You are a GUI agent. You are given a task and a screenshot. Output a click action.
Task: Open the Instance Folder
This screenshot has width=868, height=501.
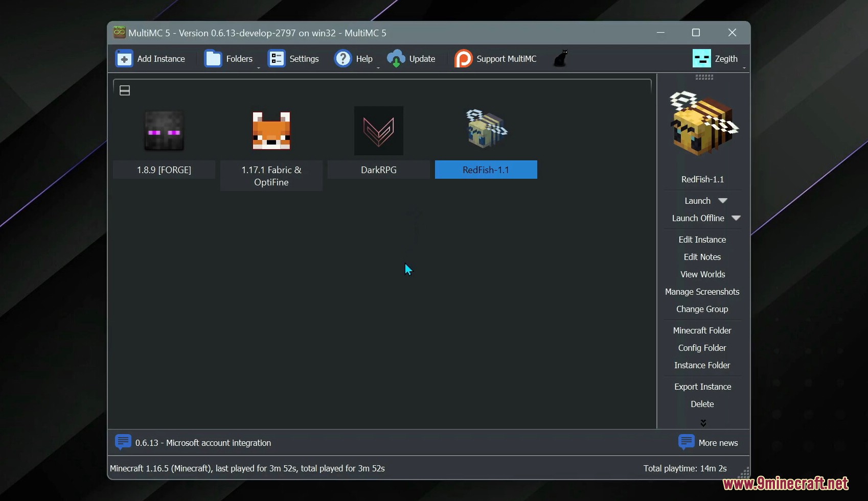tap(702, 365)
